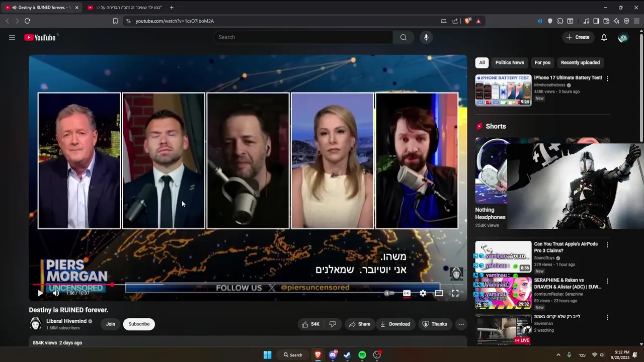Download the video
Viewport: 644px width, 362px height.
click(395, 324)
